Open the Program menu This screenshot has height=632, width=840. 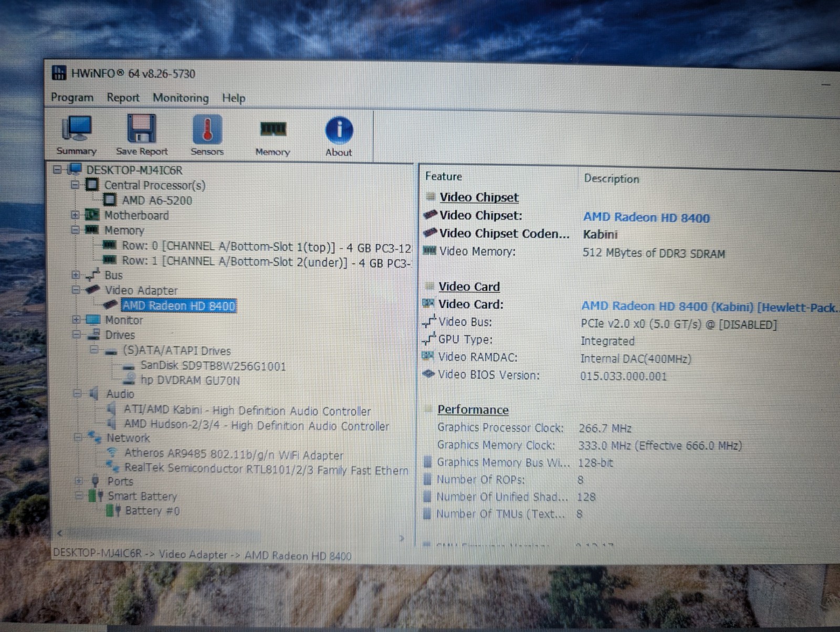tap(72, 97)
